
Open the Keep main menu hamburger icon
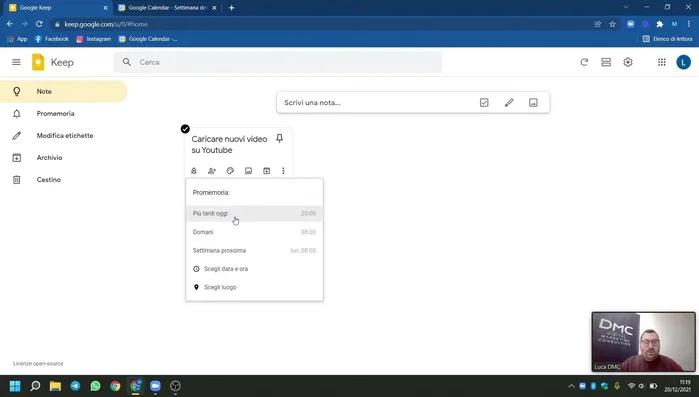[x=16, y=62]
